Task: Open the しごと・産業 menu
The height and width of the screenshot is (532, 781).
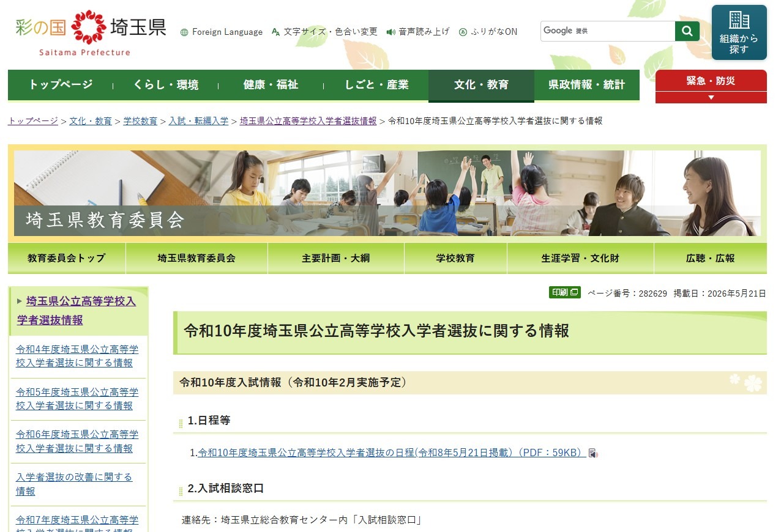Action: 376,85
